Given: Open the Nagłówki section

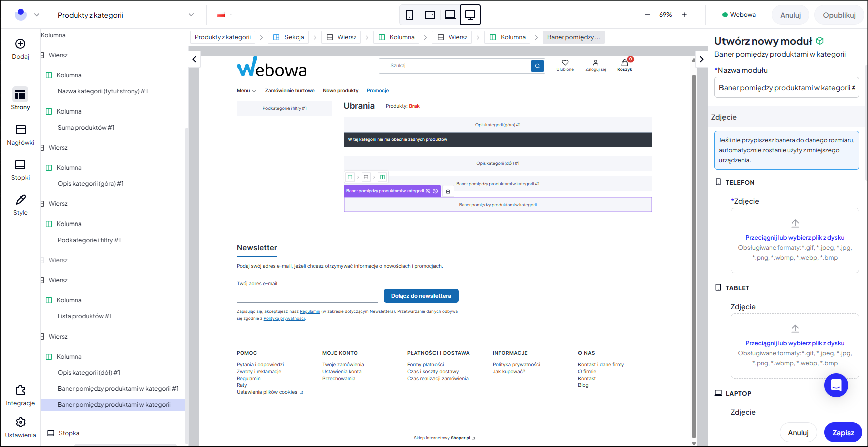Looking at the screenshot, I should pyautogui.click(x=20, y=135).
